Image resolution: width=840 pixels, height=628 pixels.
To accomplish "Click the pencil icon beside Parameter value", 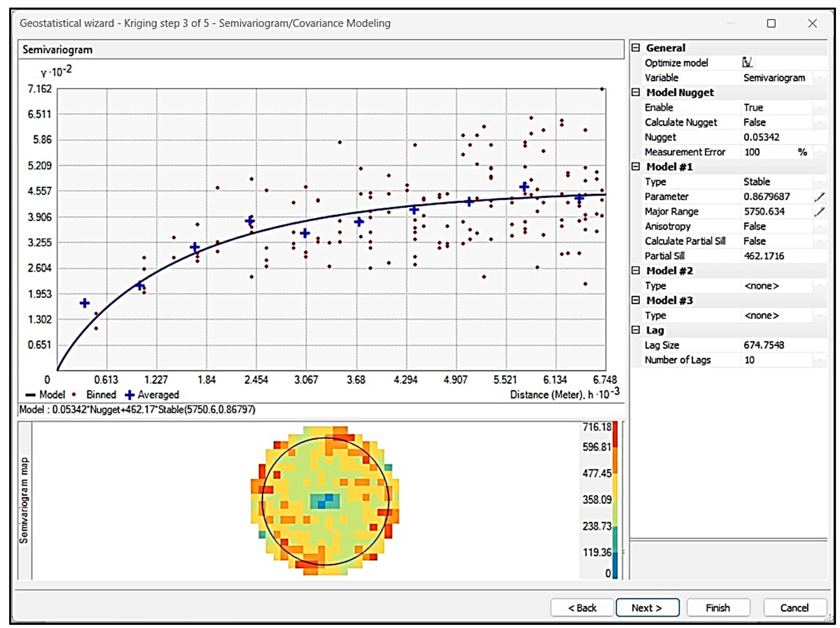I will 819,197.
